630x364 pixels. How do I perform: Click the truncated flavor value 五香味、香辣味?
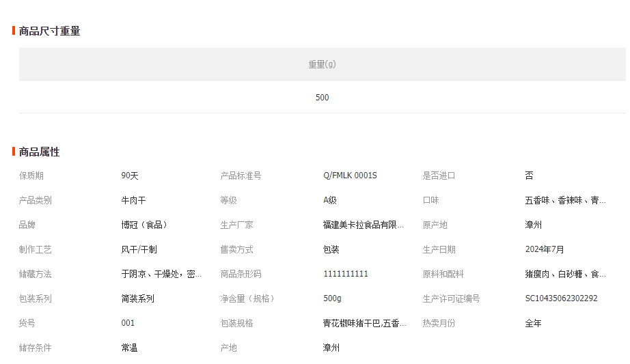[565, 200]
